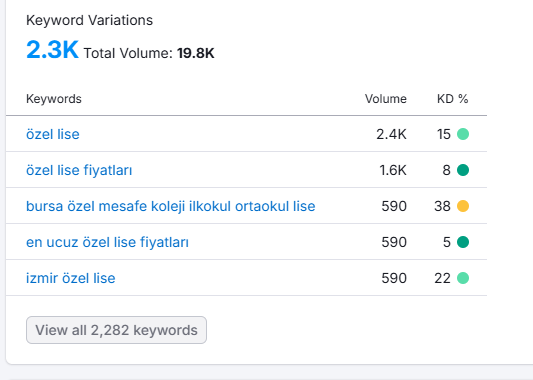533x380 pixels.
Task: Click the Total Volume 19.8K figure
Action: point(195,53)
